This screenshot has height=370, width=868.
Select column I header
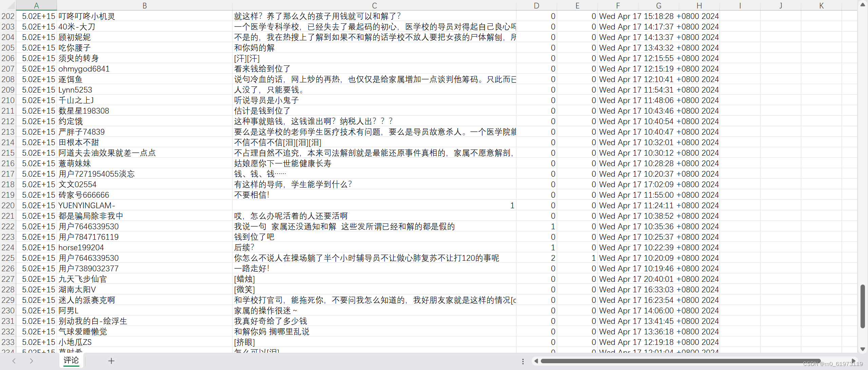tap(740, 5)
